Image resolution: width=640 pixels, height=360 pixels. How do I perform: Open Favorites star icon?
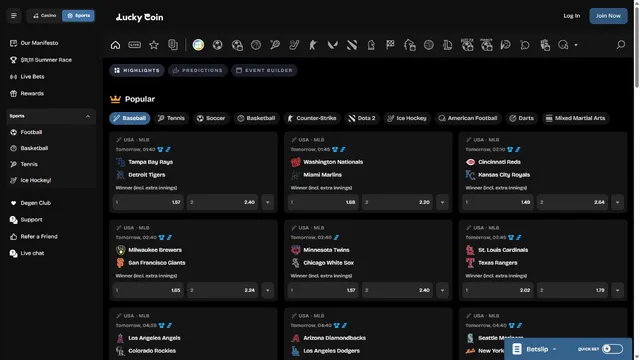coord(154,45)
